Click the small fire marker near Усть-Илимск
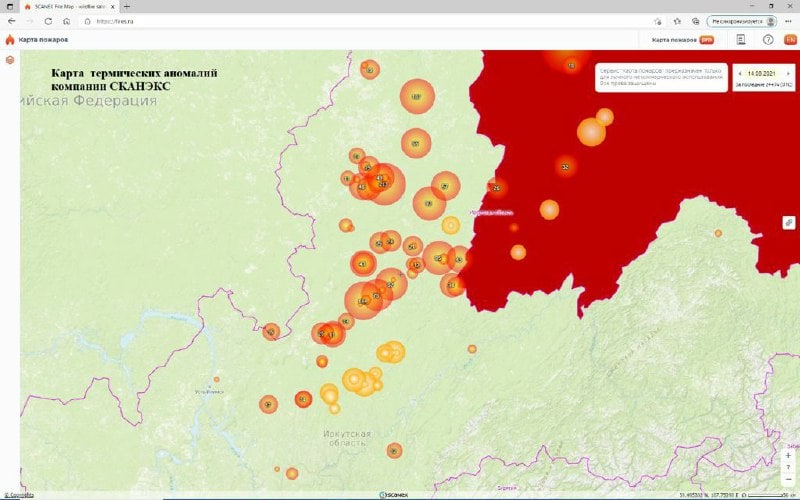 pos(216,380)
